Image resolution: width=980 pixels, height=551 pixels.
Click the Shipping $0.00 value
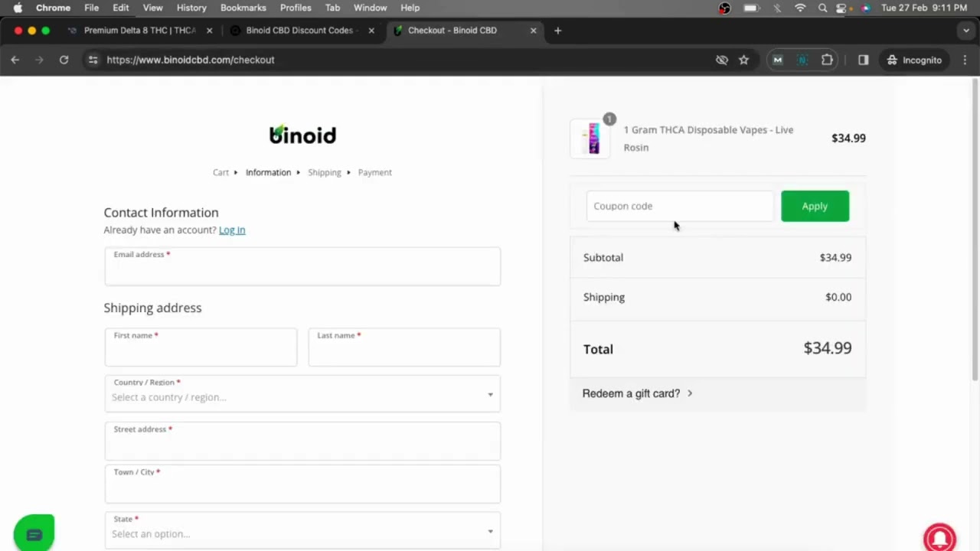tap(838, 297)
